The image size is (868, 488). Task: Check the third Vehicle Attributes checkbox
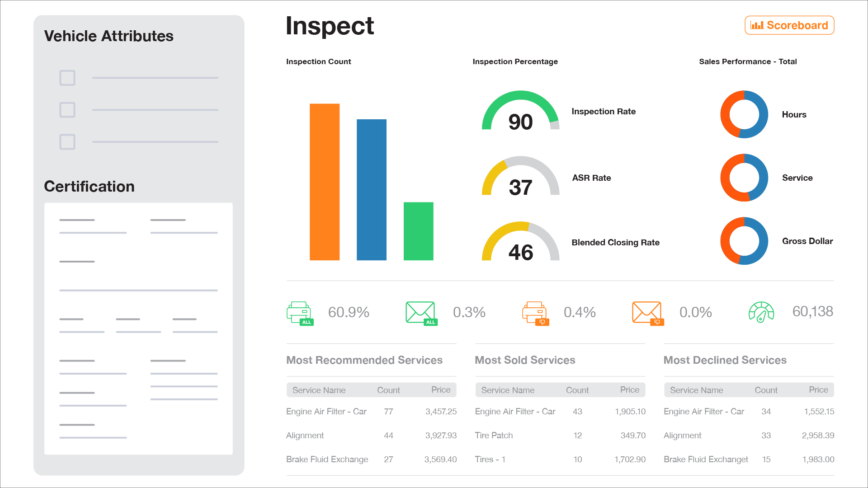pos(67,142)
